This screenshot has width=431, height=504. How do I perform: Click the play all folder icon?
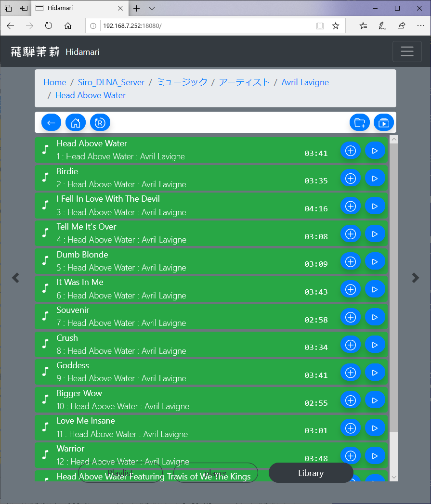point(384,122)
